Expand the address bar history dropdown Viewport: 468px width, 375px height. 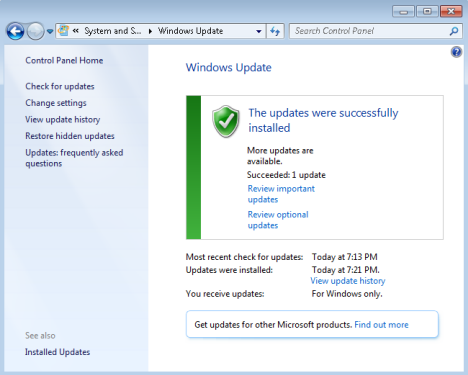[259, 31]
